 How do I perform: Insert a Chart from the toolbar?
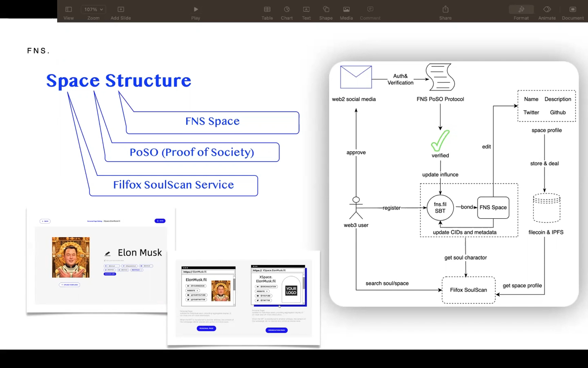click(287, 13)
